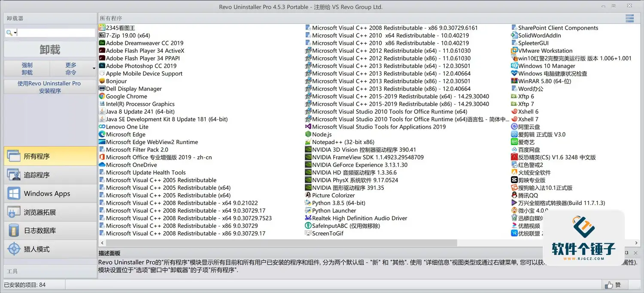Switch to 所有程序 module
The width and height of the screenshot is (644, 293).
pos(50,156)
